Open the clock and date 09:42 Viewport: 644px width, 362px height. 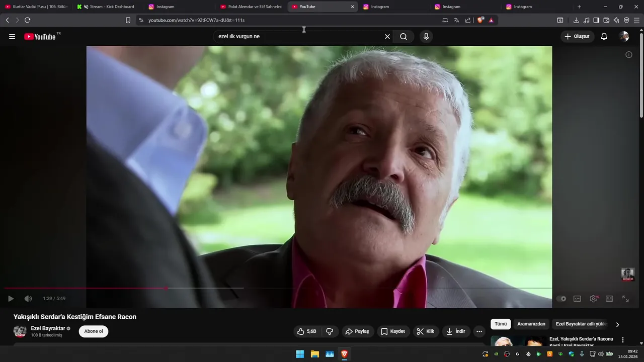[628, 354]
